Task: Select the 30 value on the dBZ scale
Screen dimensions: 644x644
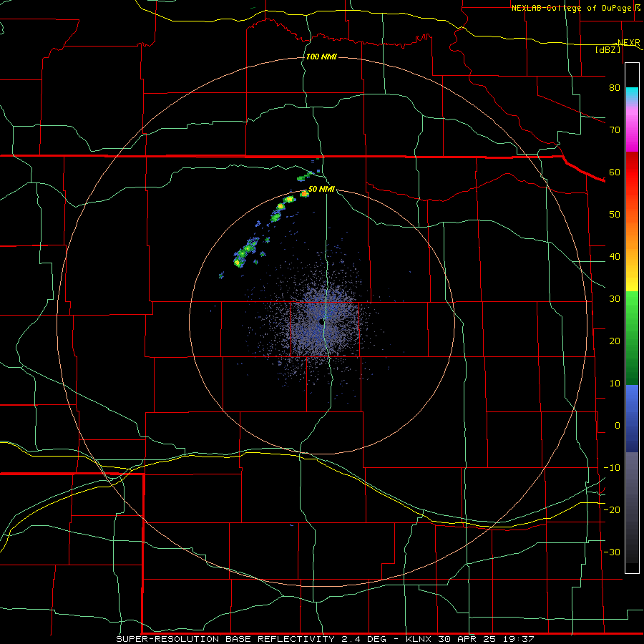Action: coord(615,298)
